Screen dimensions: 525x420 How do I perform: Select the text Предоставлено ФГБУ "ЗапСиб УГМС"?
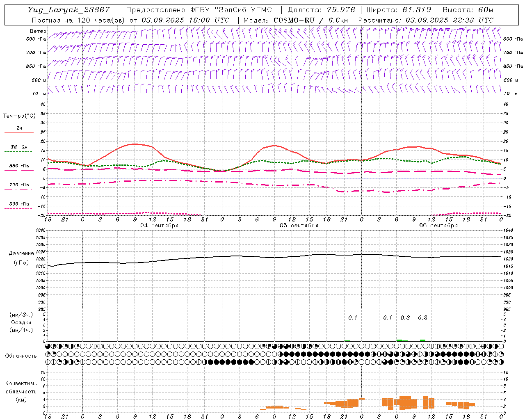click(x=201, y=10)
